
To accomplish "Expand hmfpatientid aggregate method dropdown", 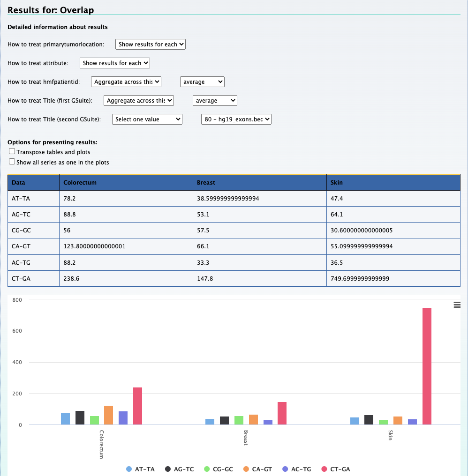I will pyautogui.click(x=126, y=82).
